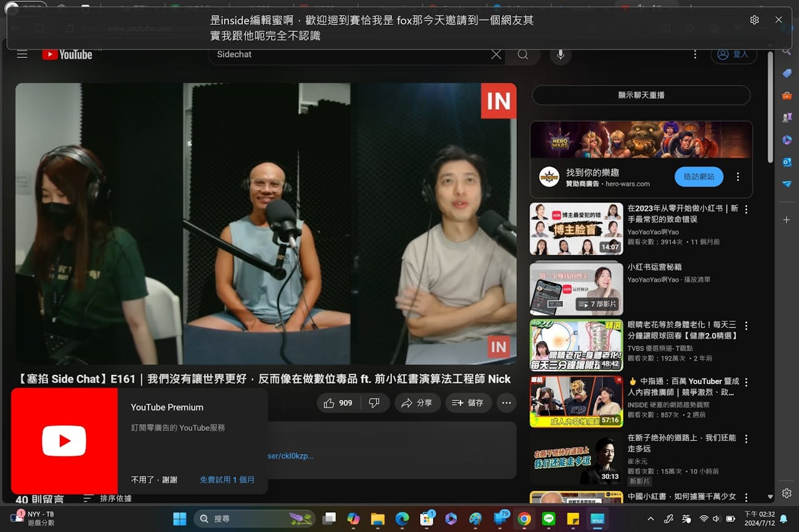
Task: Open clock and date 下午 02:32
Action: pyautogui.click(x=758, y=518)
